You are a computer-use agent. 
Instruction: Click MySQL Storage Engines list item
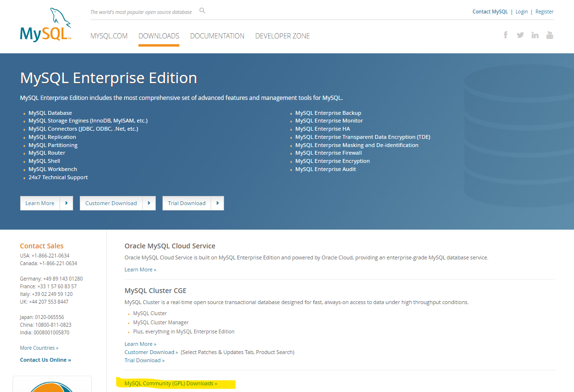[88, 121]
